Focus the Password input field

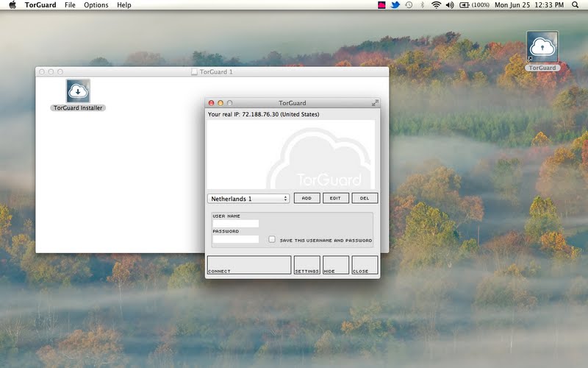click(x=235, y=238)
